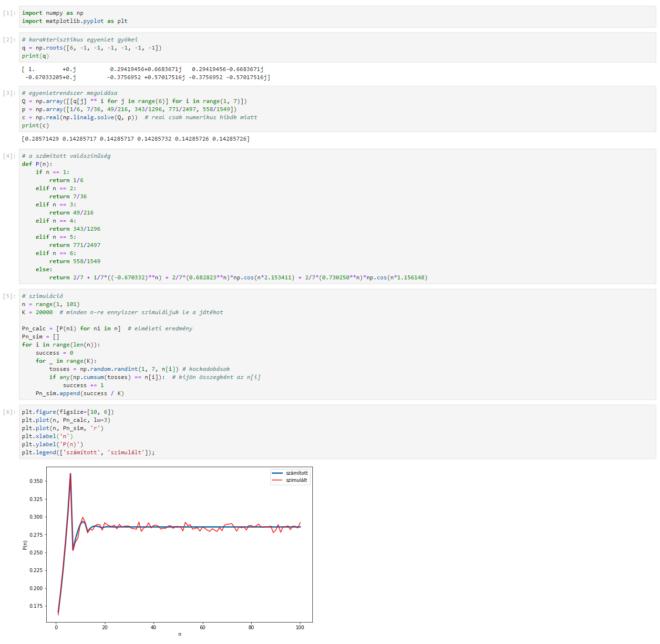Click the cell prompt number [6]
The height and width of the screenshot is (644, 660).
9,412
